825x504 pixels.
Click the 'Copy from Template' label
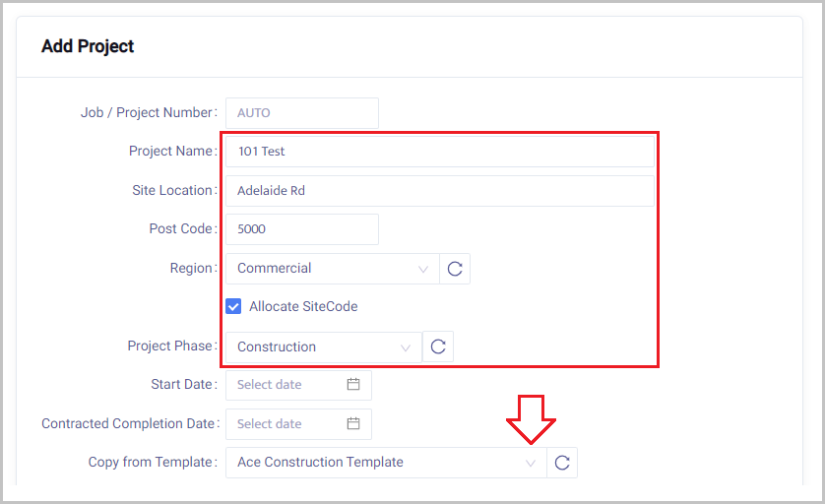tap(151, 463)
